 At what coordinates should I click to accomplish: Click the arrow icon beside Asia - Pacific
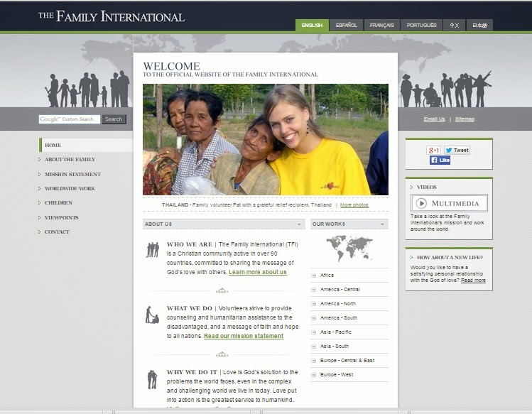coord(313,332)
